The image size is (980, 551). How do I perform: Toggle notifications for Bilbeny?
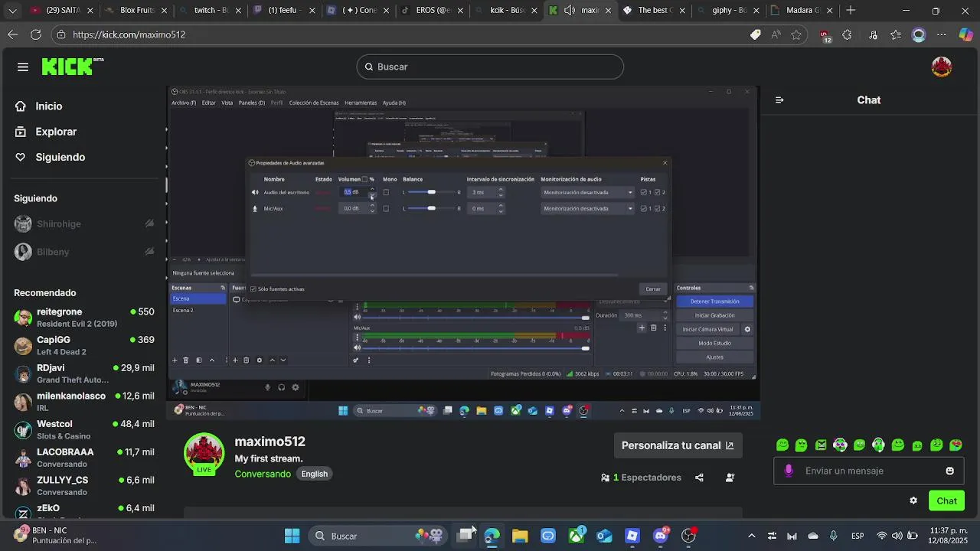(149, 252)
